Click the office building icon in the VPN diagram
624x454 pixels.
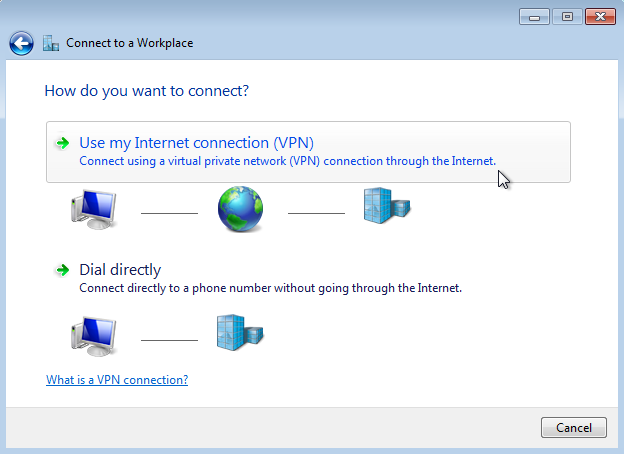pos(387,206)
